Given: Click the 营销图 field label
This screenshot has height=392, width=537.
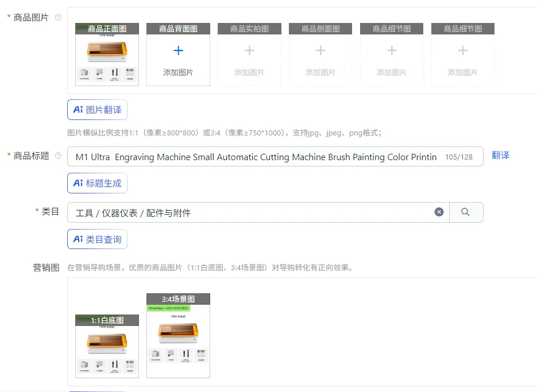Looking at the screenshot, I should click(x=46, y=267).
